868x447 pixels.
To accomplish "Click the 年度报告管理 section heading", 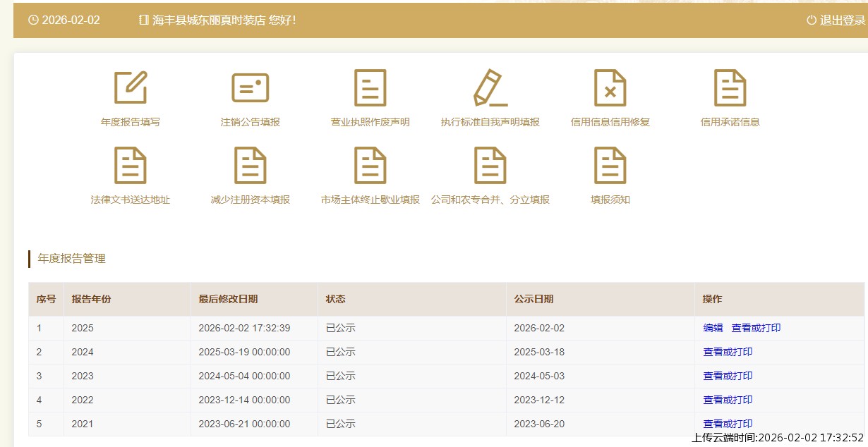I will tap(71, 259).
